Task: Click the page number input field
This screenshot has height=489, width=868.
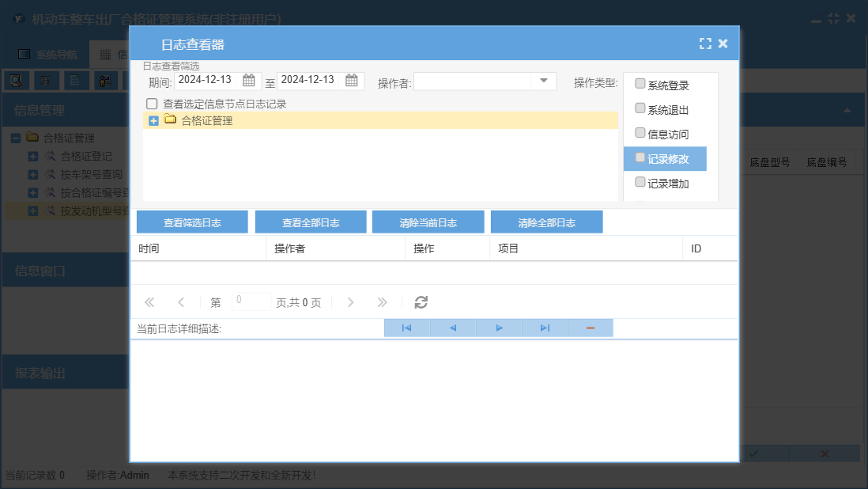Action: (x=251, y=301)
